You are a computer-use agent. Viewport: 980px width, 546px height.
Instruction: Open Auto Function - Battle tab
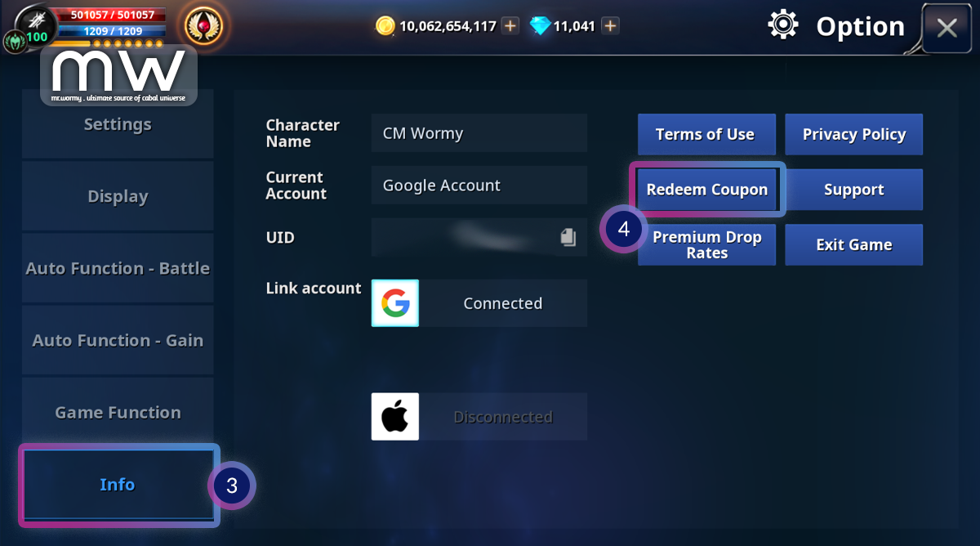(118, 268)
